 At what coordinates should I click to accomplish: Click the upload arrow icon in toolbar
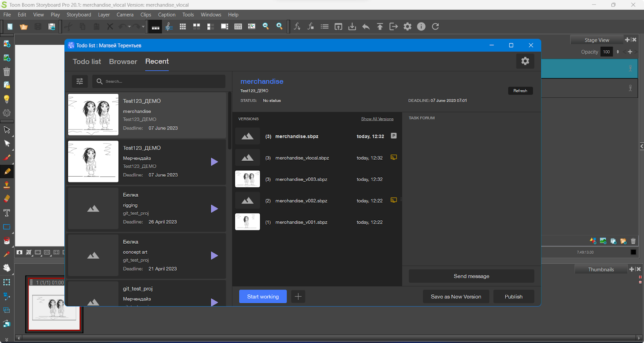[x=380, y=27]
